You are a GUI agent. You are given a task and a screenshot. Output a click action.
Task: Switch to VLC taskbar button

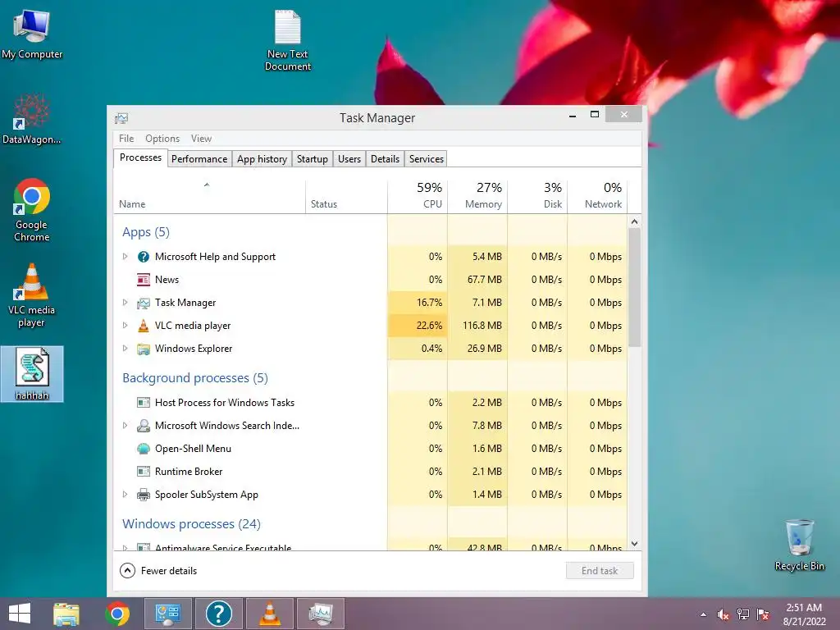269,614
